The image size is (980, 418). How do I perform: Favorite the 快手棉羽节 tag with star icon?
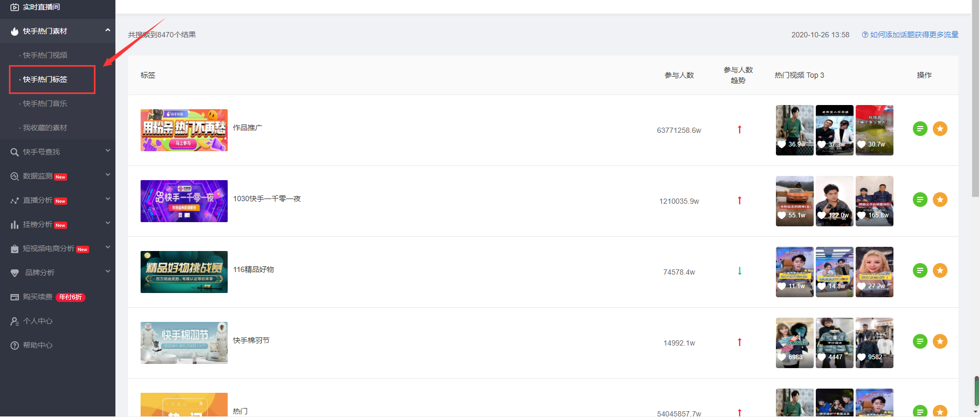pos(940,341)
